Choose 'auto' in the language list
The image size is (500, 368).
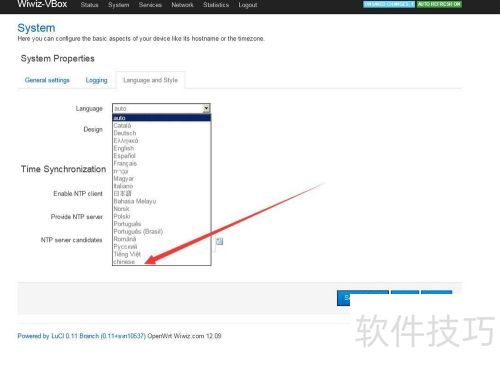162,118
